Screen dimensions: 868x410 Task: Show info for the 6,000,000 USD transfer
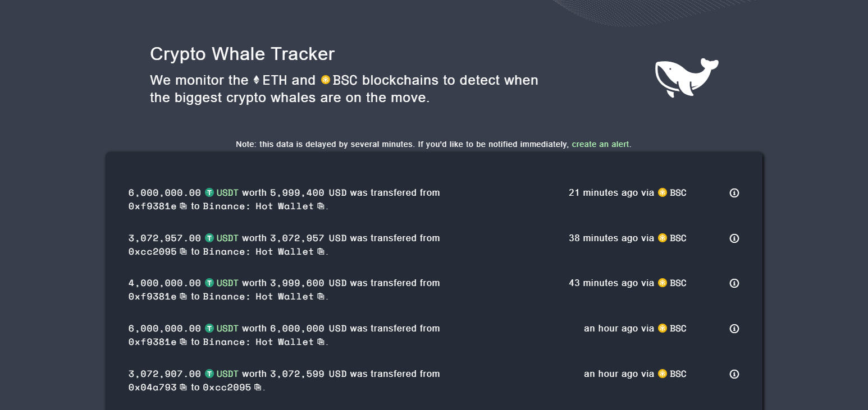tap(734, 329)
